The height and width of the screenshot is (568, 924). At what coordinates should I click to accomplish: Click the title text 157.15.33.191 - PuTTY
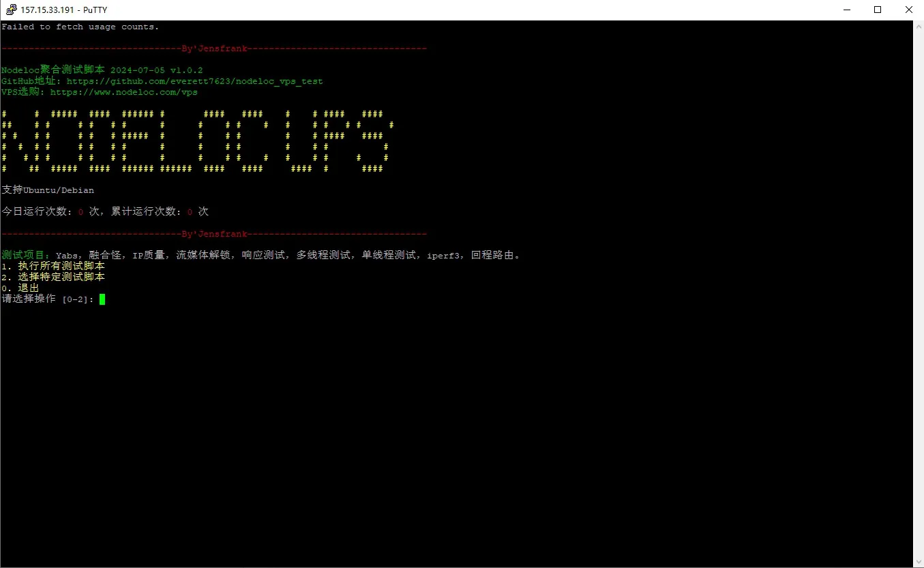click(63, 10)
